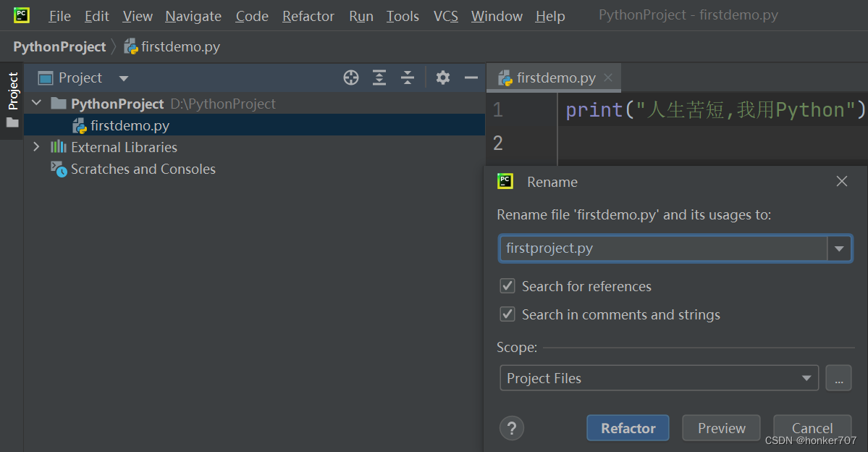868x452 pixels.
Task: Open the Refactor menu
Action: click(308, 17)
